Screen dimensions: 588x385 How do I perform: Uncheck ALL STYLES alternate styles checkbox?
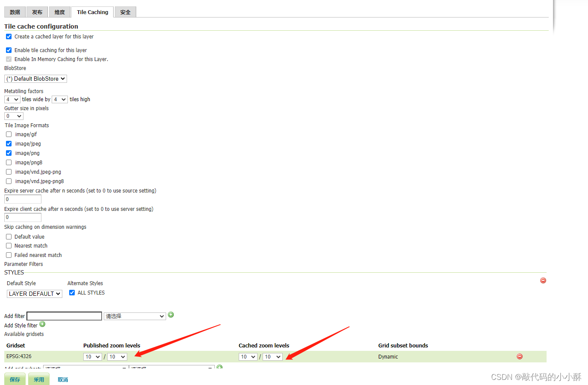coord(72,293)
